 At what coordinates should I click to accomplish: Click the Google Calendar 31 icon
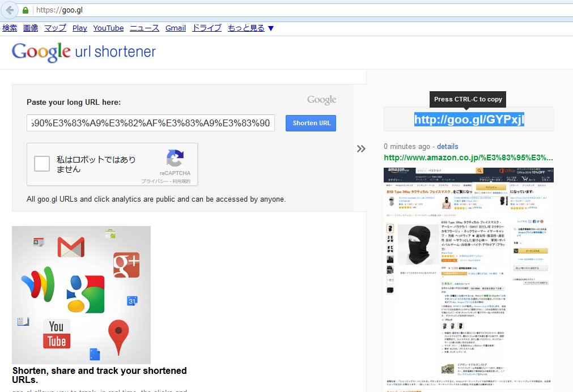point(132,301)
